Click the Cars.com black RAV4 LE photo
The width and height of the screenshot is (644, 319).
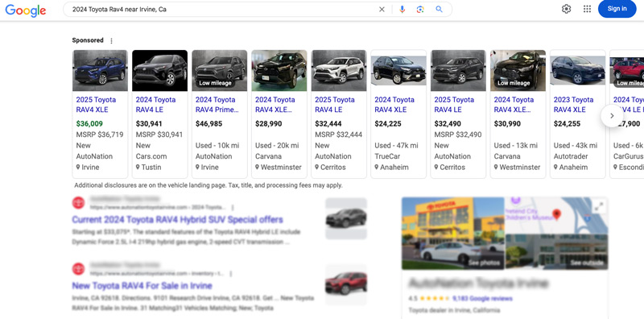tap(159, 70)
